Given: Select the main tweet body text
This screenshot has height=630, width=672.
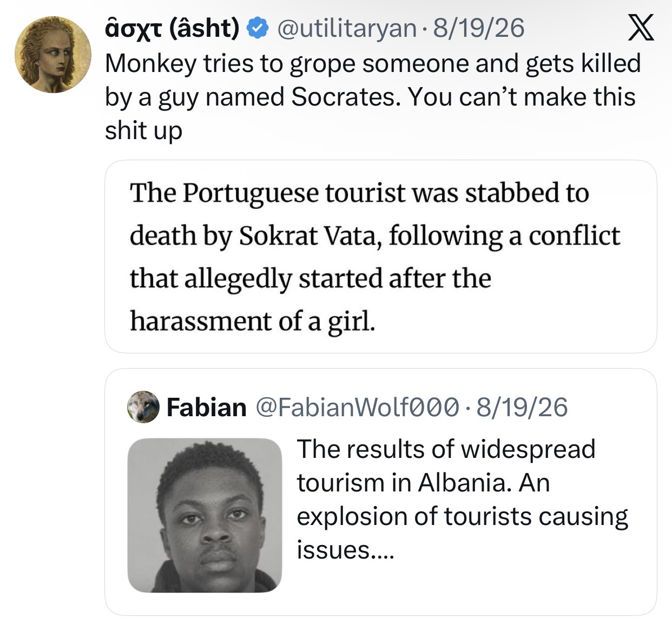Looking at the screenshot, I should (373, 97).
